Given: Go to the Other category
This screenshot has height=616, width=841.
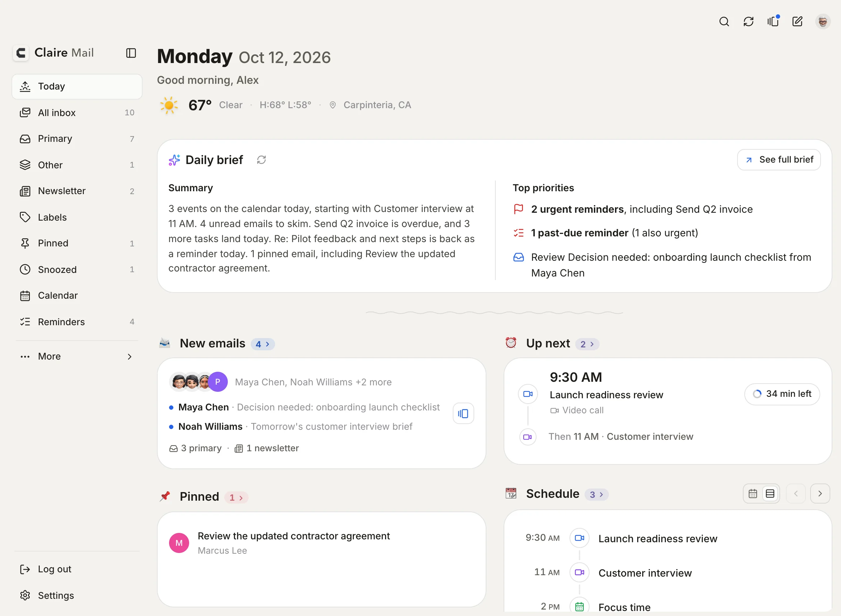Looking at the screenshot, I should pos(77,165).
